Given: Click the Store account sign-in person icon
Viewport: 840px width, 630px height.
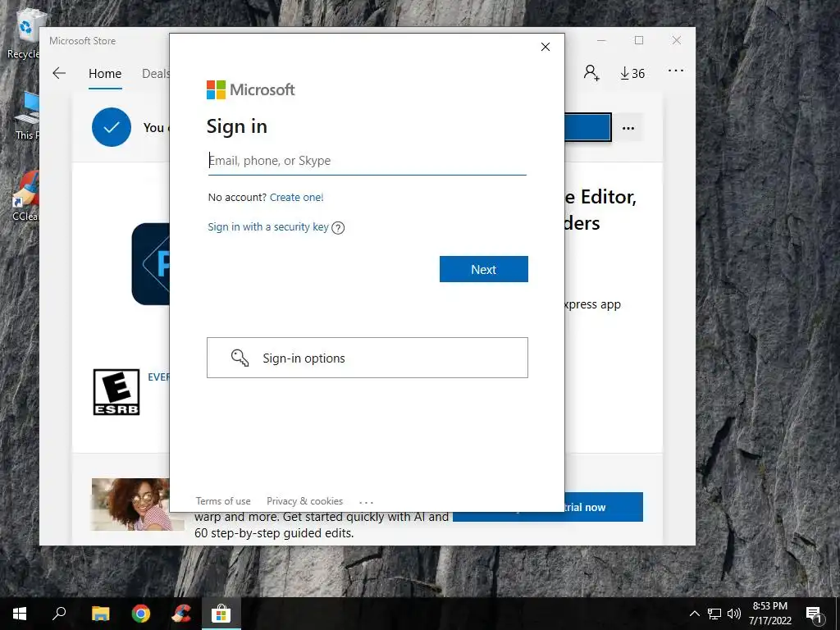Looking at the screenshot, I should [591, 73].
